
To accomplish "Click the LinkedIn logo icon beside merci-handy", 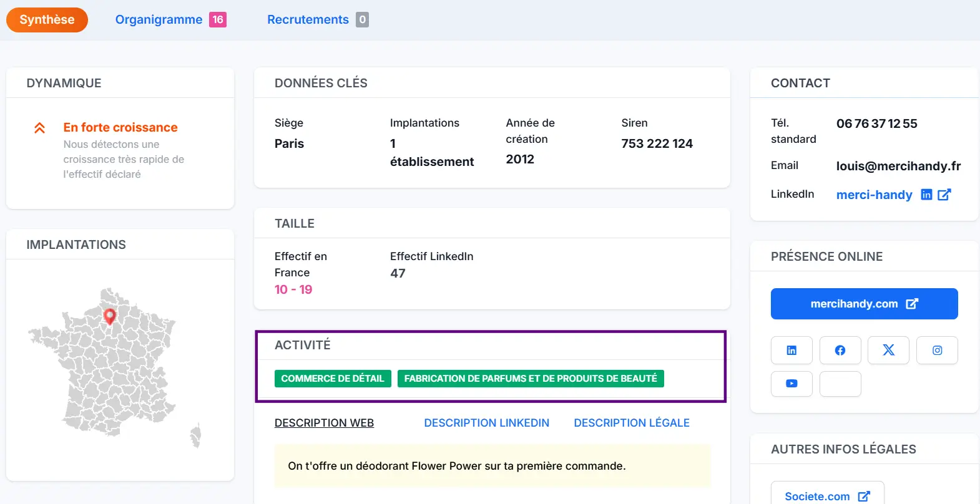I will point(926,195).
